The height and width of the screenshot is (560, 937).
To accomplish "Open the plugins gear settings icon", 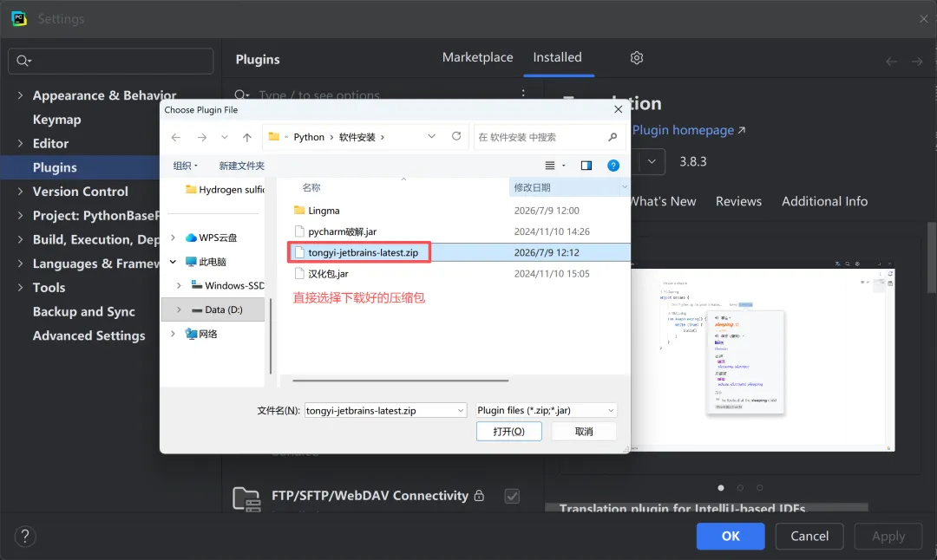I will [x=637, y=58].
